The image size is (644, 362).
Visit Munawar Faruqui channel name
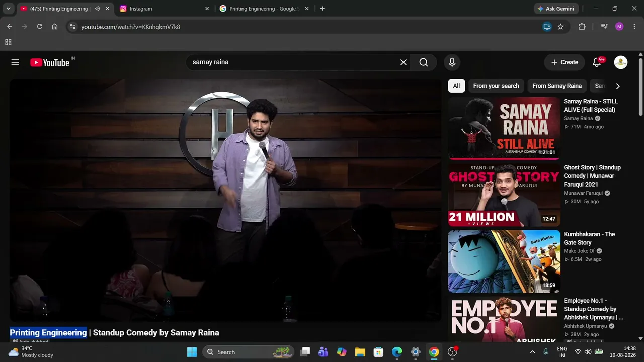(x=583, y=193)
